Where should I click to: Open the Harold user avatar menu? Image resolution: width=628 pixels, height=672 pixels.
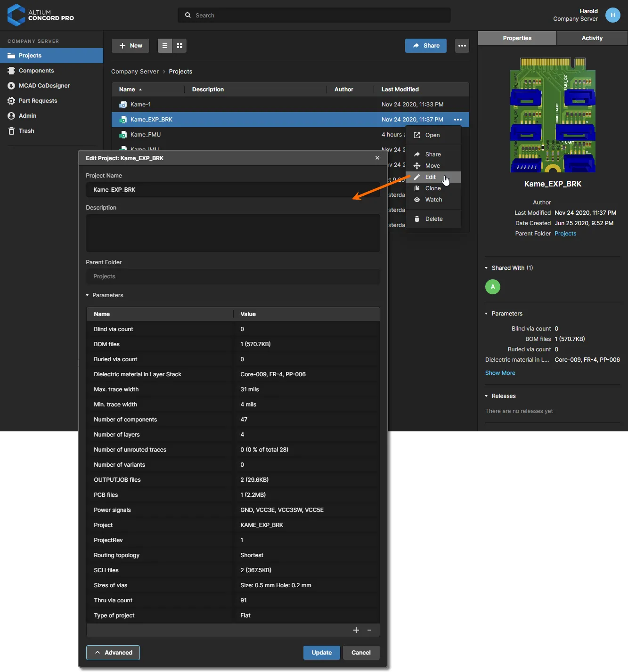[612, 15]
